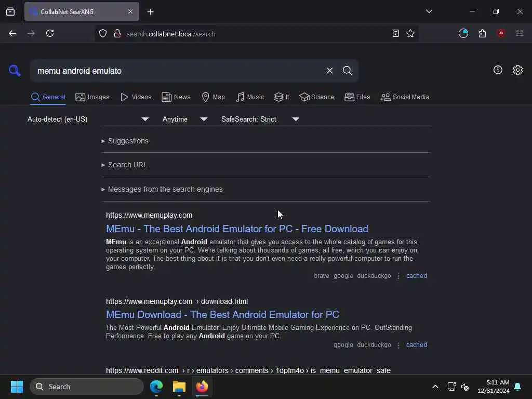Open the About info icon
532x399 pixels.
tap(498, 70)
